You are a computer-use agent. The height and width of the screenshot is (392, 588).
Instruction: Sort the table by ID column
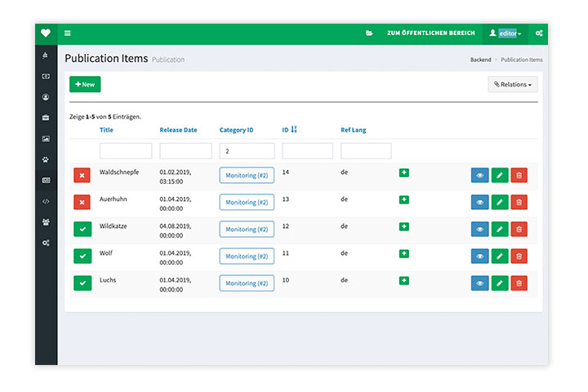point(289,129)
